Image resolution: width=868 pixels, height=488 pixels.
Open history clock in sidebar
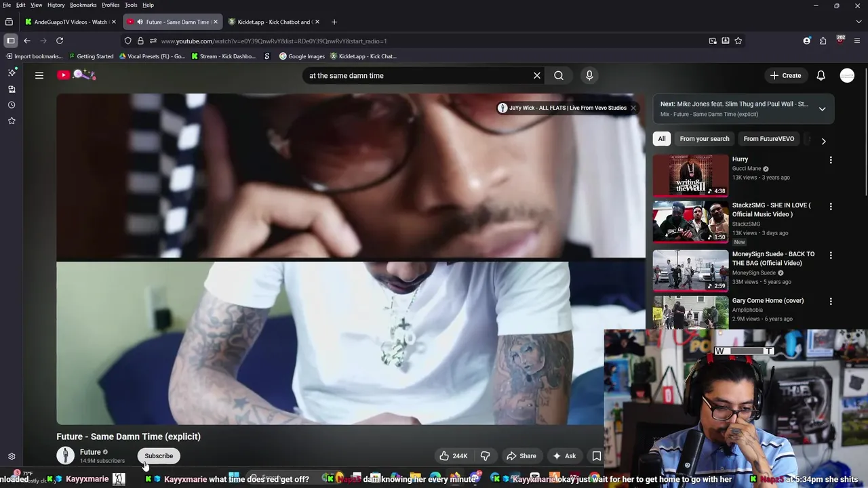click(12, 105)
